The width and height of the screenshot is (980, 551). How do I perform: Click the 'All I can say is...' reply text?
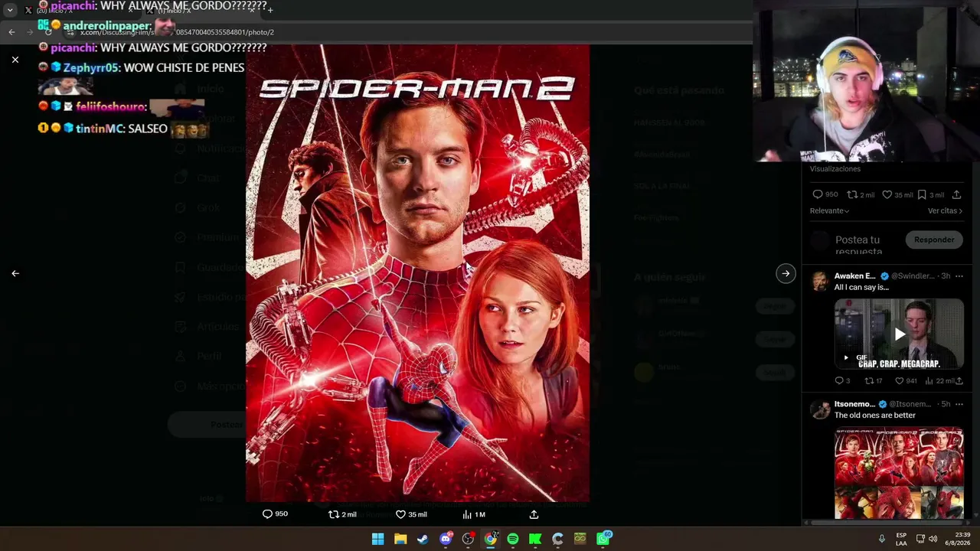pyautogui.click(x=861, y=287)
